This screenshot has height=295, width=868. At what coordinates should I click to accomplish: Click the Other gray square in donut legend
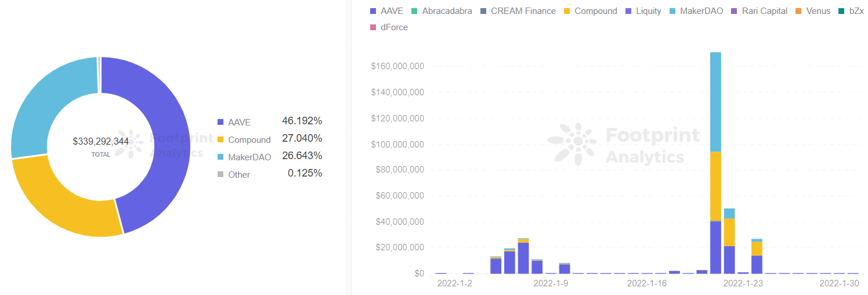coord(220,174)
